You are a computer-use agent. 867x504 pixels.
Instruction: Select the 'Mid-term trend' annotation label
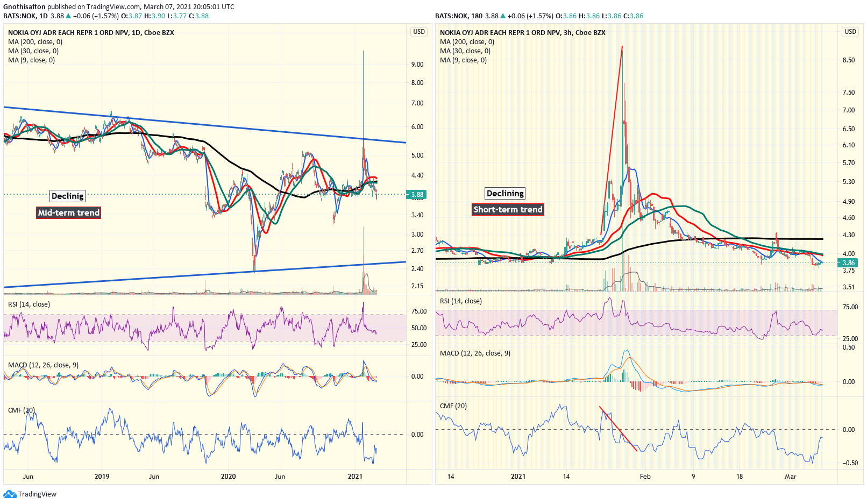[x=68, y=212]
